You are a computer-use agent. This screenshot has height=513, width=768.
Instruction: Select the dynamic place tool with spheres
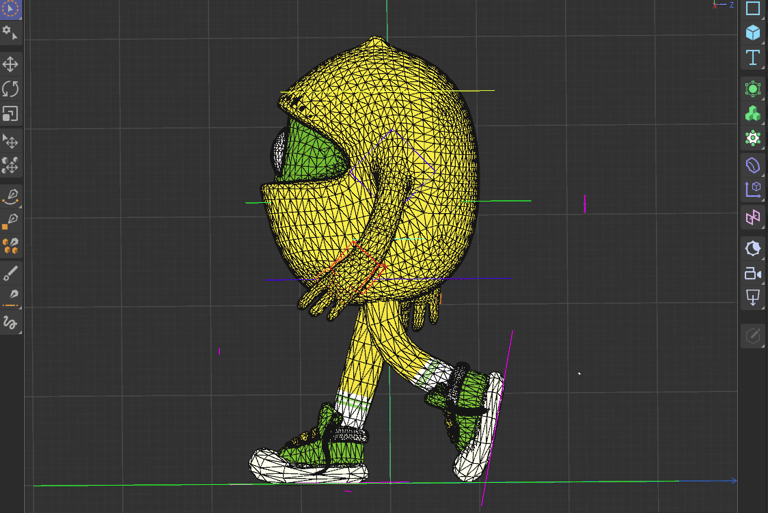pyautogui.click(x=10, y=166)
